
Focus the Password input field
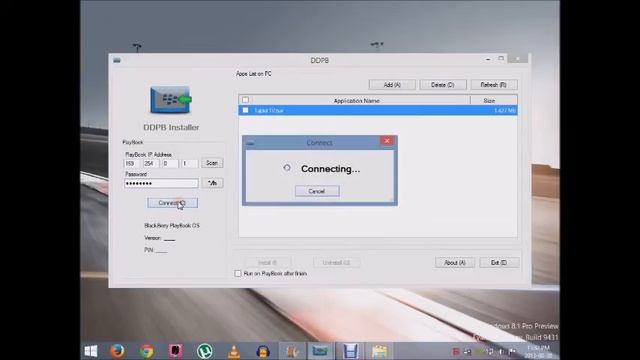(161, 183)
